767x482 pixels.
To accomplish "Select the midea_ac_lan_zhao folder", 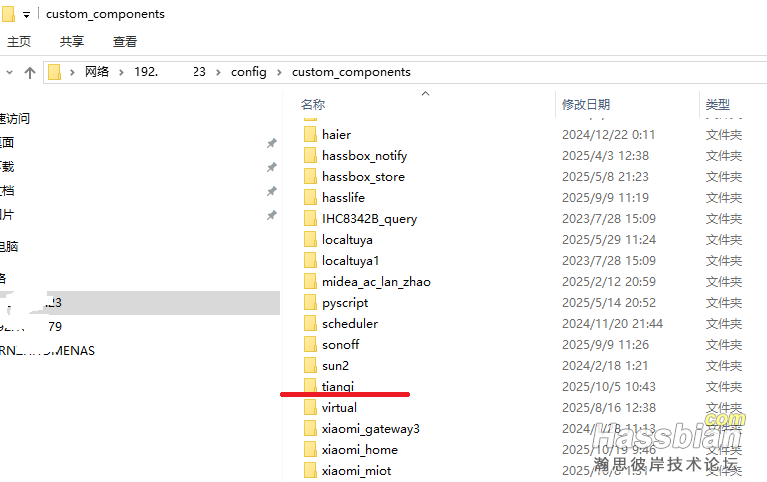I will (x=375, y=281).
